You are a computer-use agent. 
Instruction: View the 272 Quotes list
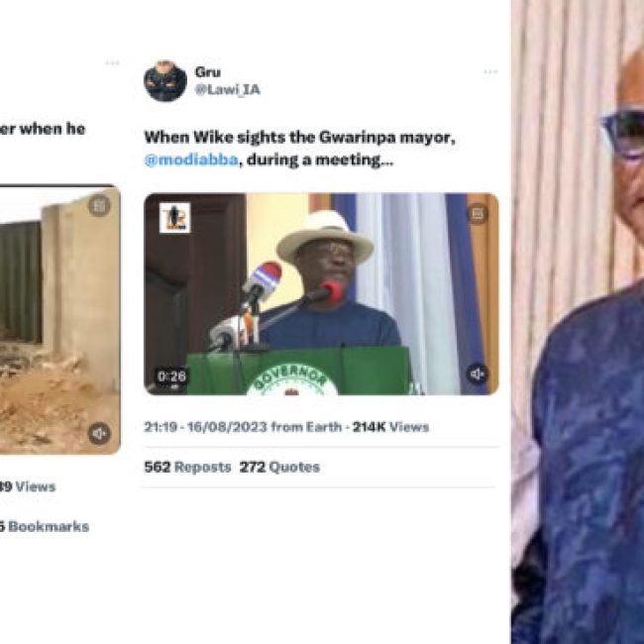tap(279, 467)
